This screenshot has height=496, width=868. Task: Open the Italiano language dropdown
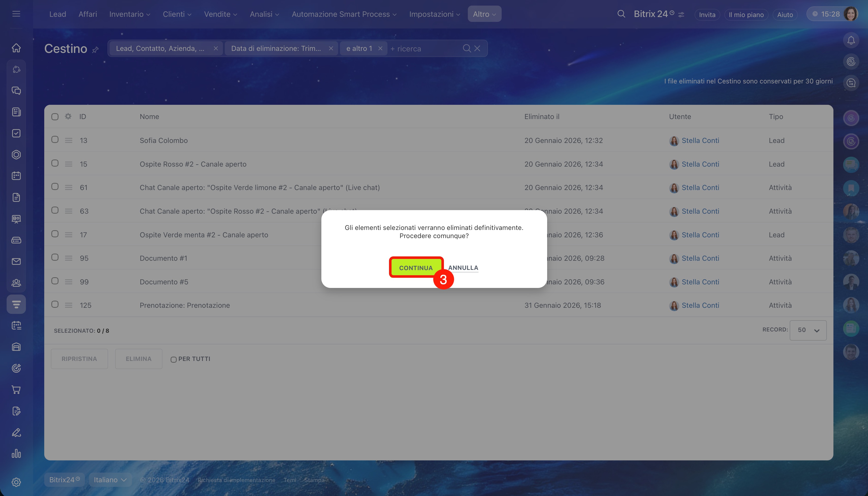(110, 480)
